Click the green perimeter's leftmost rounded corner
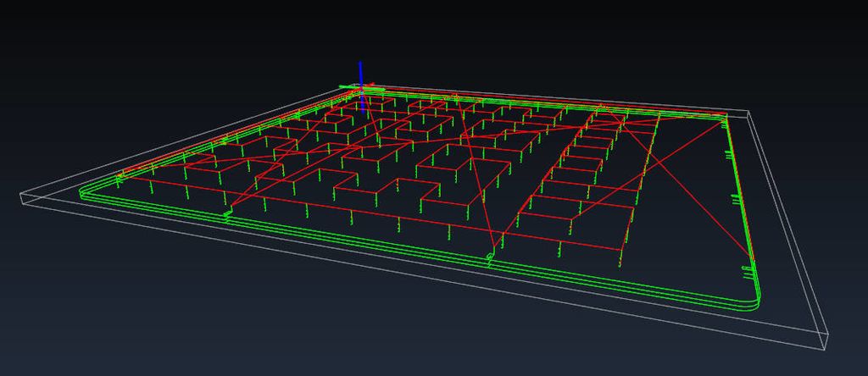Screen dimensions: 868x376 click(83, 193)
